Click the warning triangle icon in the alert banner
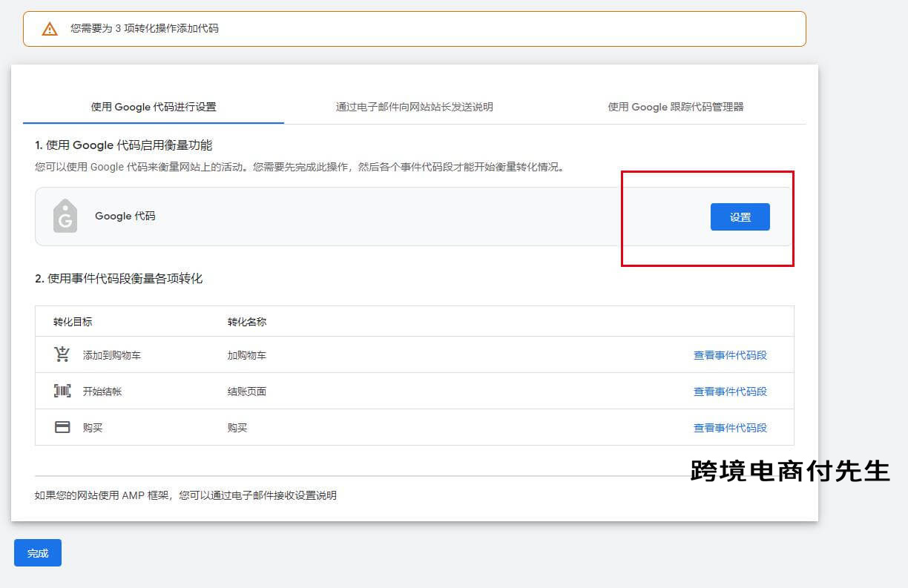Viewport: 908px width, 588px height. click(49, 29)
